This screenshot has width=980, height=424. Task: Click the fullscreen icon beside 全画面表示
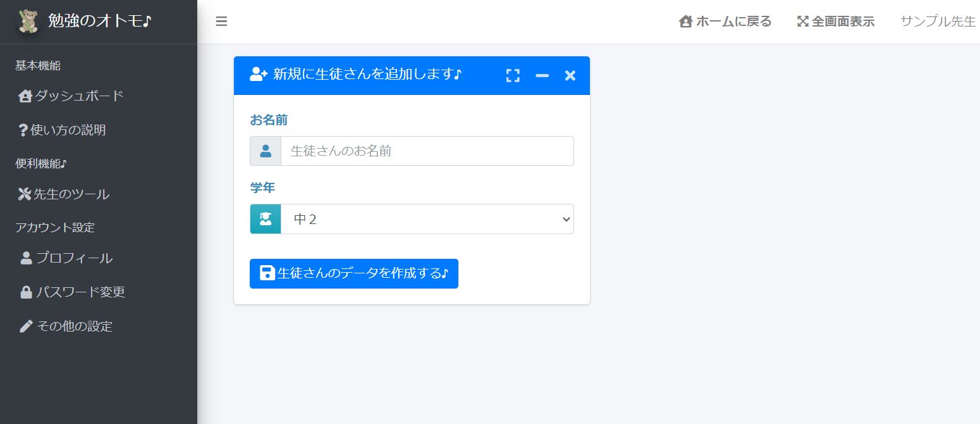click(804, 21)
